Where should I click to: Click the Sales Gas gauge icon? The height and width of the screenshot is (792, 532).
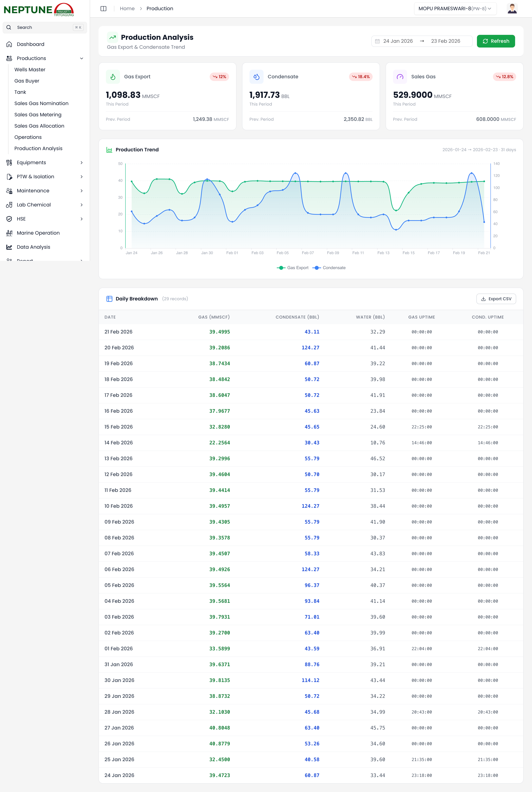tap(400, 77)
